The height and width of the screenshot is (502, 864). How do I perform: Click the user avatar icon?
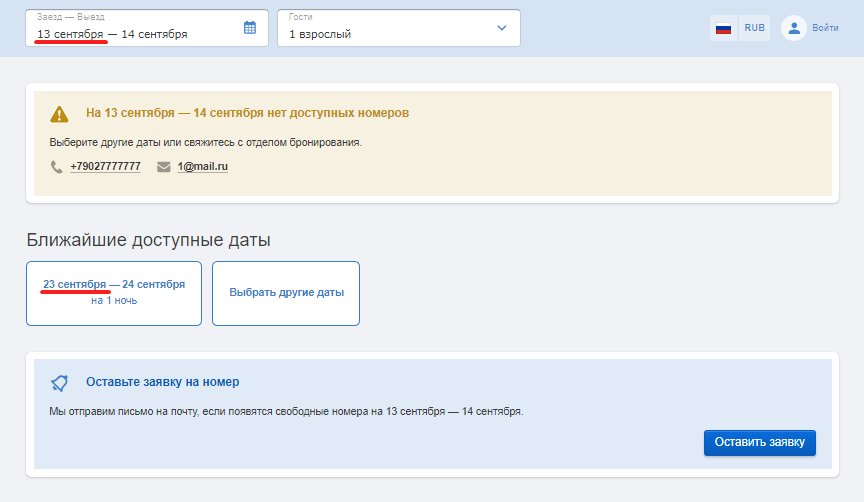(793, 28)
